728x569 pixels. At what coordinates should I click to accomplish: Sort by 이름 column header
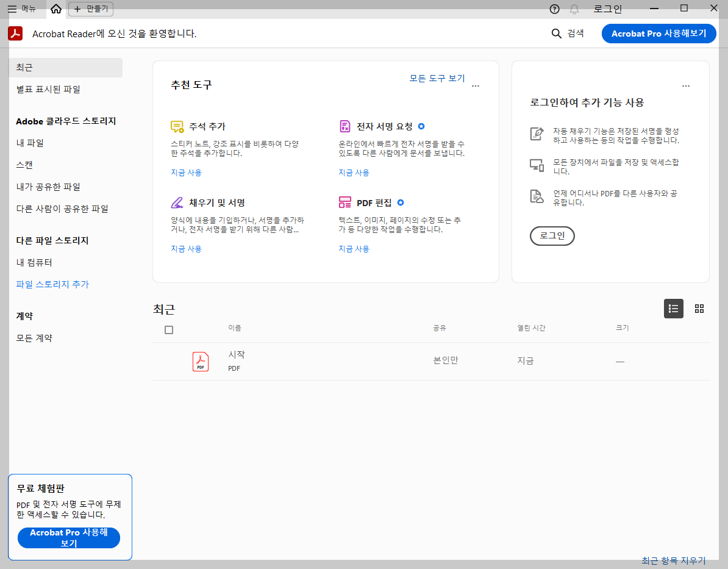(235, 328)
